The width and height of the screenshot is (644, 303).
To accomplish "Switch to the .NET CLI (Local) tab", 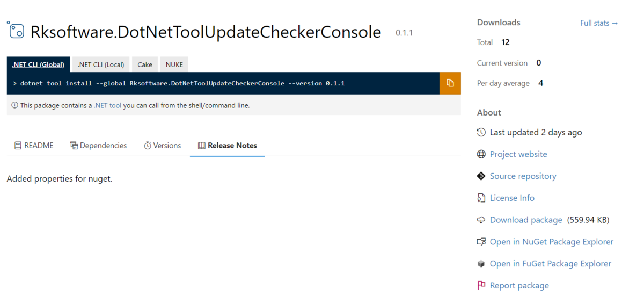I will (x=101, y=64).
